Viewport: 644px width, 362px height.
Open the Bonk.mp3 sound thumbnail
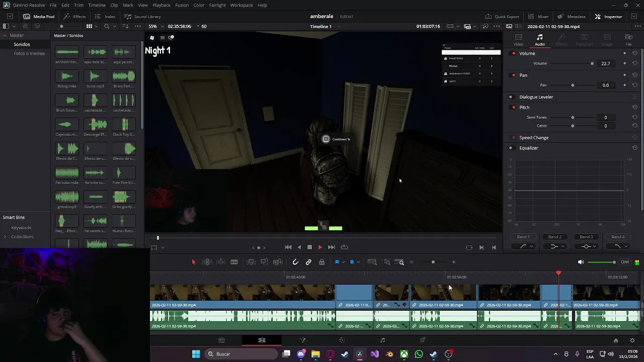[x=95, y=76]
